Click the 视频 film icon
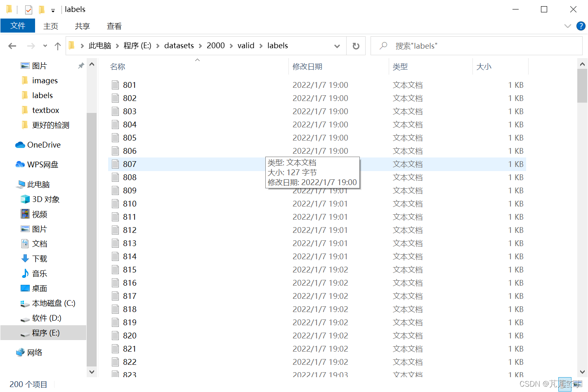Screen dimensions: 588x392 25,214
